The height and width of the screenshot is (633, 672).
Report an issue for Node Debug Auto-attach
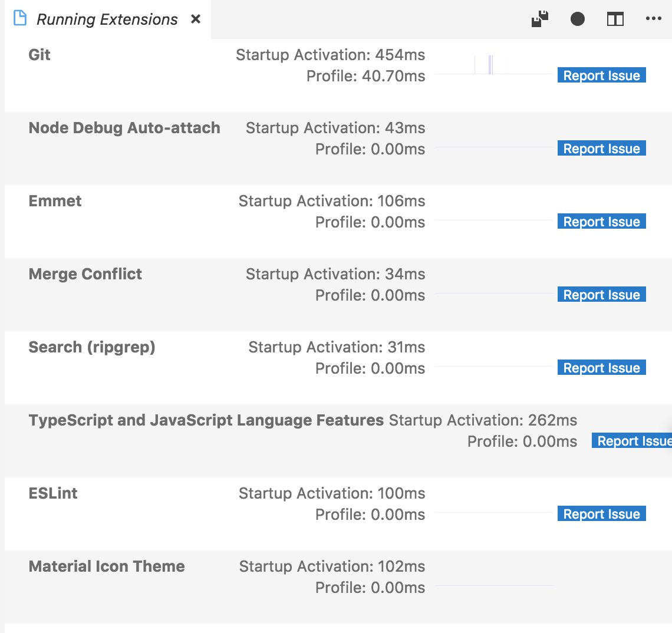pyautogui.click(x=601, y=148)
